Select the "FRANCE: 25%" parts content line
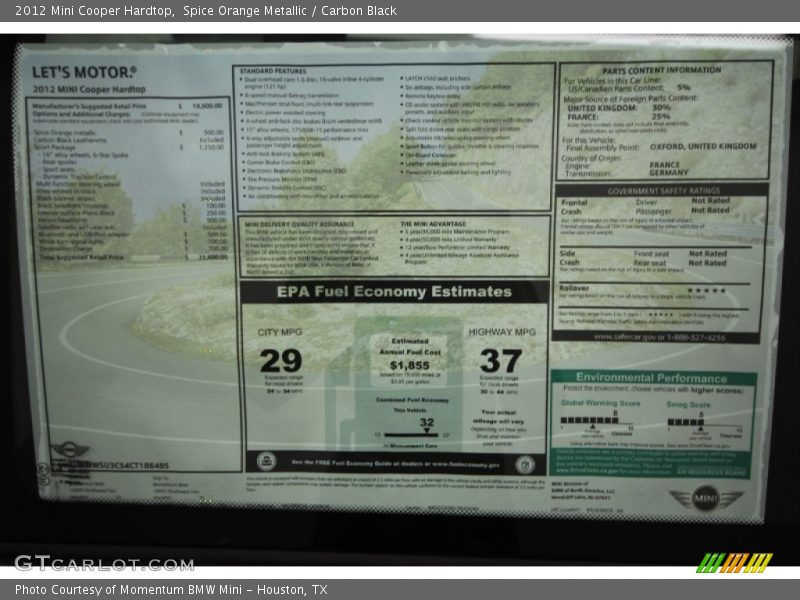Screen dimensions: 800x600 click(619, 116)
